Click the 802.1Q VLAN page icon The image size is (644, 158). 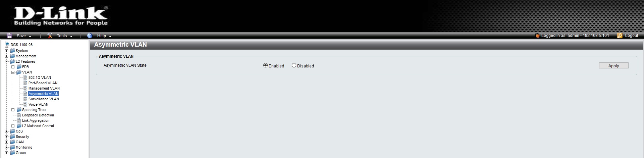(25, 77)
